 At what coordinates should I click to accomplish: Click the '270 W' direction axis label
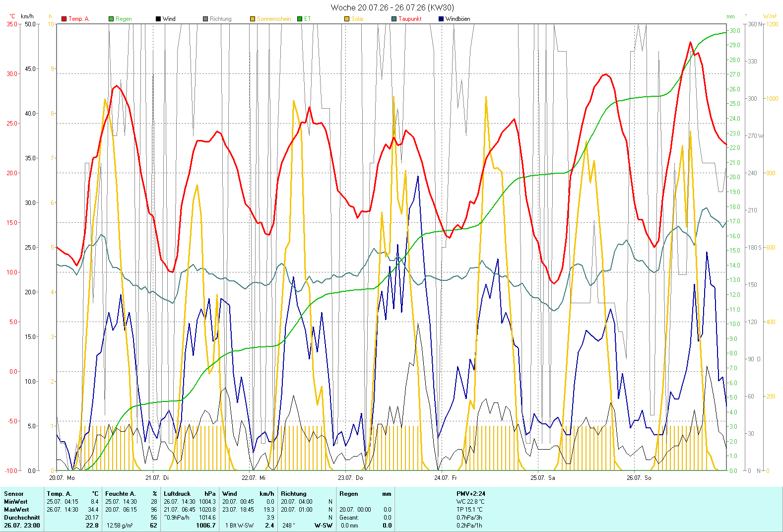click(755, 135)
